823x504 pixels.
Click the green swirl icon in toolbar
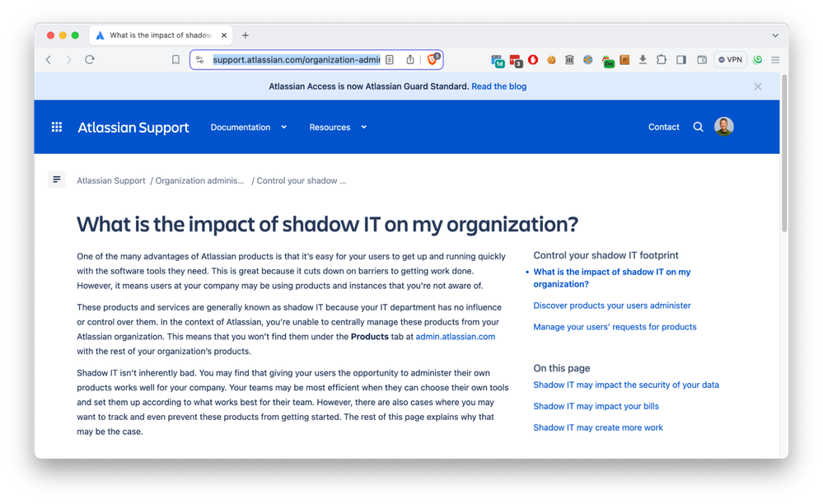pyautogui.click(x=757, y=60)
